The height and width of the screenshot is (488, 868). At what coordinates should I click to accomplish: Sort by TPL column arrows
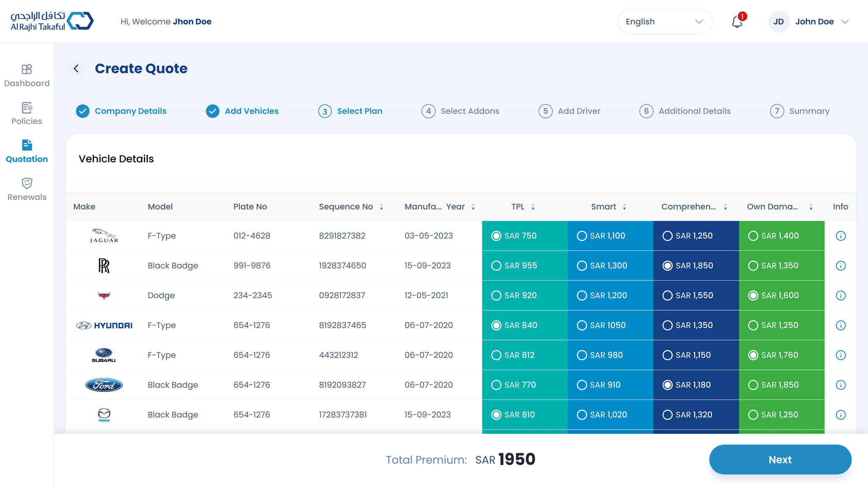[x=533, y=207]
